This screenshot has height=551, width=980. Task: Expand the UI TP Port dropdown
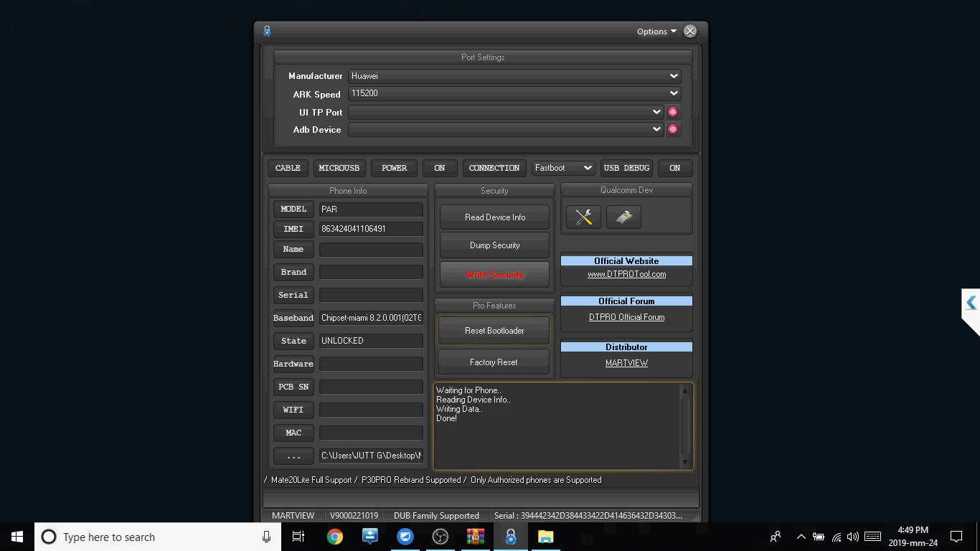click(506, 112)
